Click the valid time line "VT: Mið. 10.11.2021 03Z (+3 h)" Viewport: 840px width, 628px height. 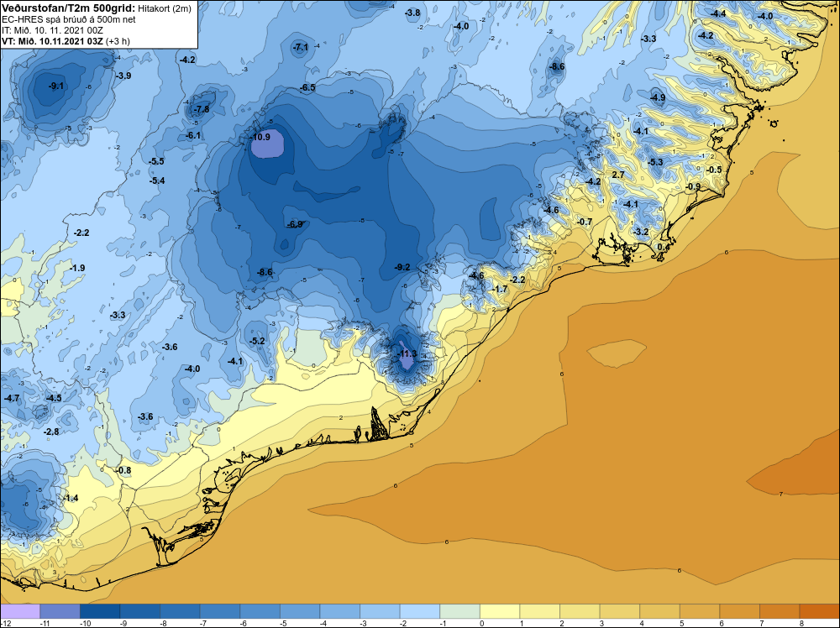[66, 41]
